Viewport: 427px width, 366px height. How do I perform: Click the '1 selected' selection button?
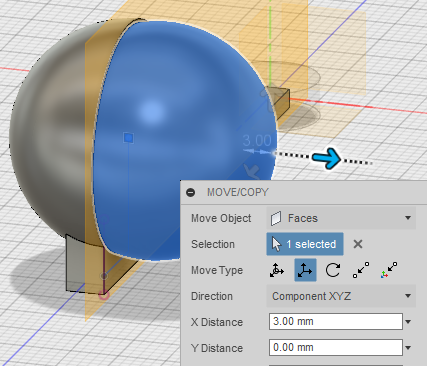[x=305, y=244]
